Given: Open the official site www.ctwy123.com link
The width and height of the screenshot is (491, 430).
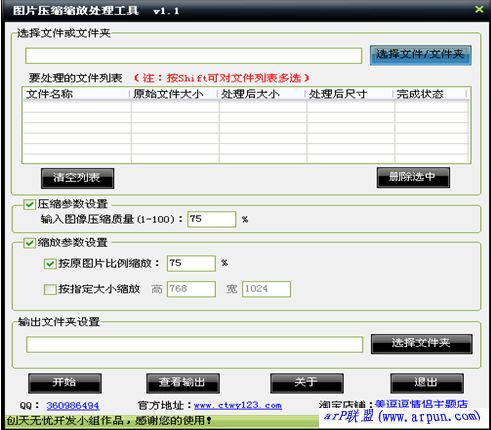Looking at the screenshot, I should (238, 405).
